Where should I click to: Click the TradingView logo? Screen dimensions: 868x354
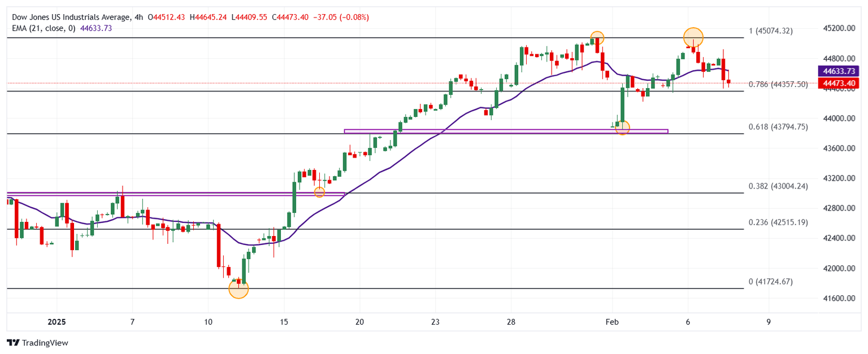pos(37,343)
